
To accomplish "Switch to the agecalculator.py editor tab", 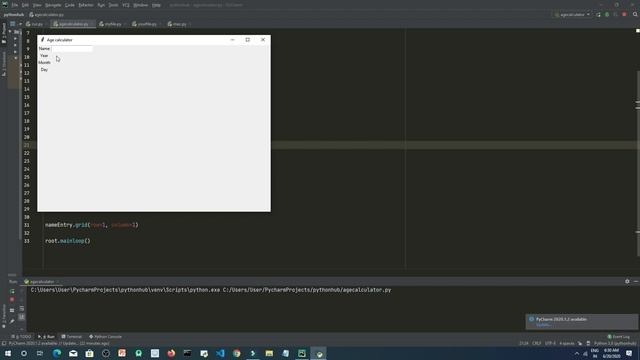I will tap(73, 24).
